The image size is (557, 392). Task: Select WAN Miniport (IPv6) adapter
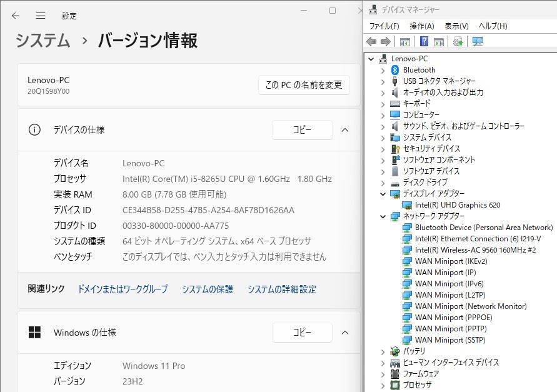[x=449, y=284]
